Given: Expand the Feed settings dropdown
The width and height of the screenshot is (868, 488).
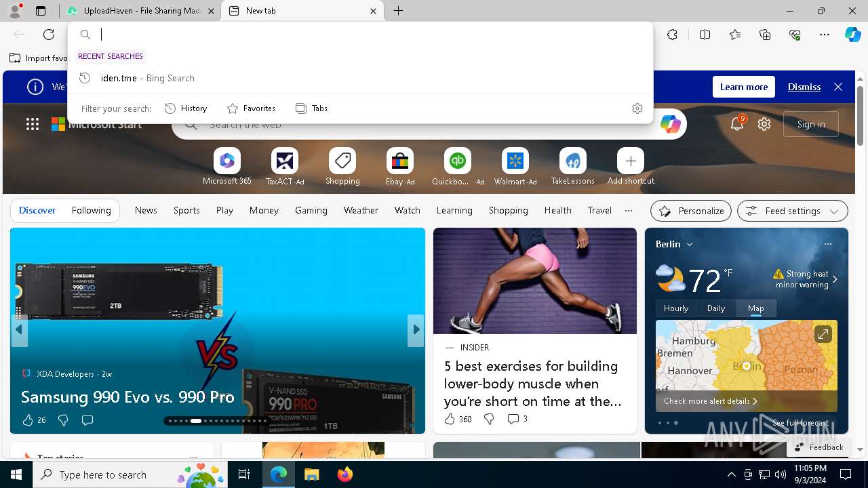Looking at the screenshot, I should tap(793, 211).
